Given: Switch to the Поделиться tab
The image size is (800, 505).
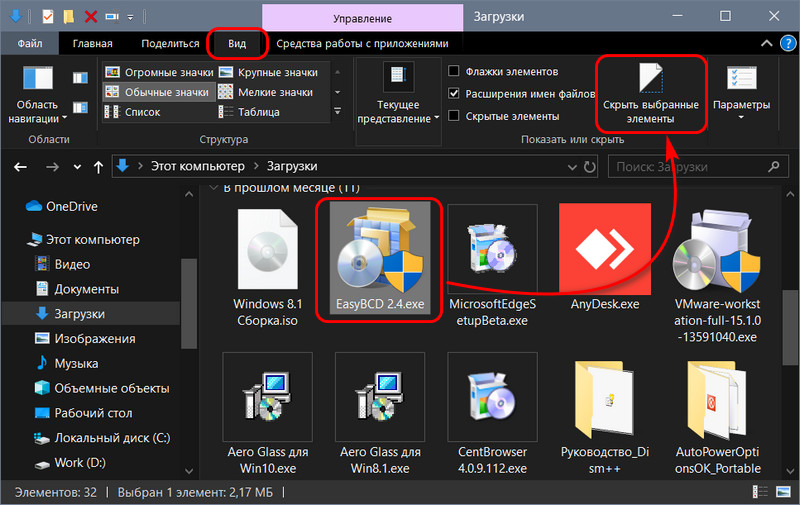Looking at the screenshot, I should 170,44.
